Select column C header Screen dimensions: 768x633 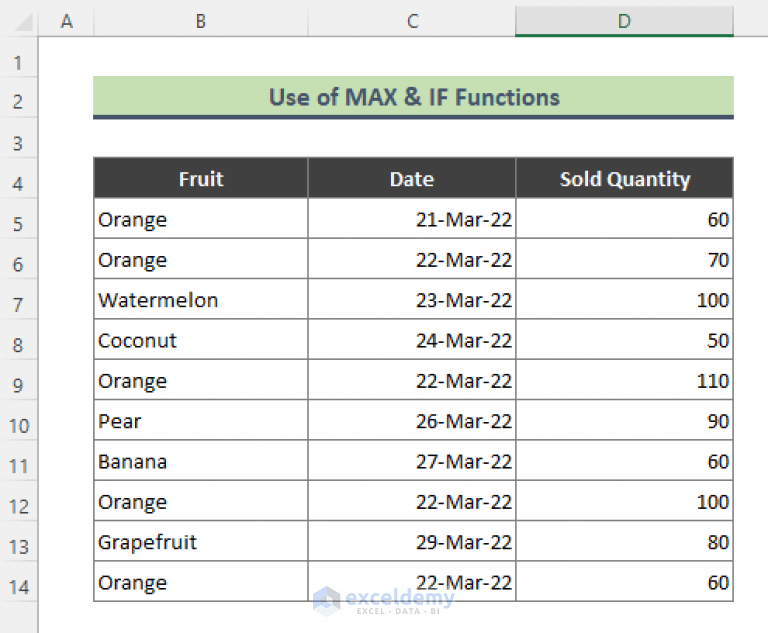pos(412,21)
